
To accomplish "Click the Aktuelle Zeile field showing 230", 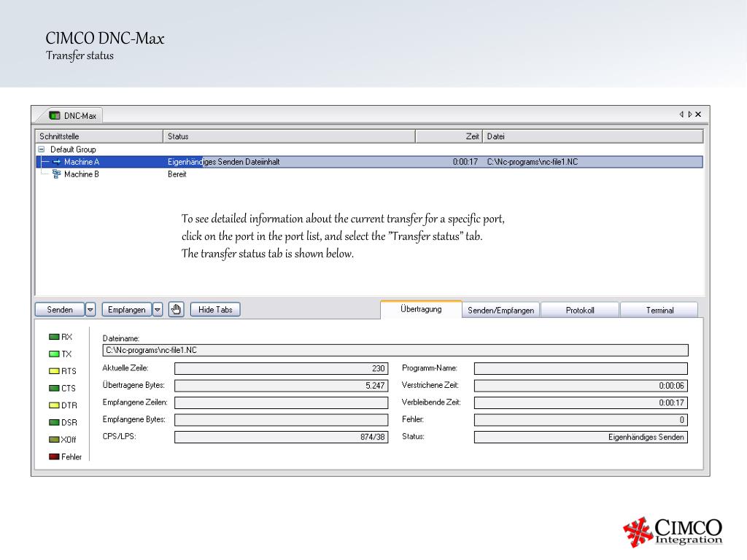I will tap(281, 368).
